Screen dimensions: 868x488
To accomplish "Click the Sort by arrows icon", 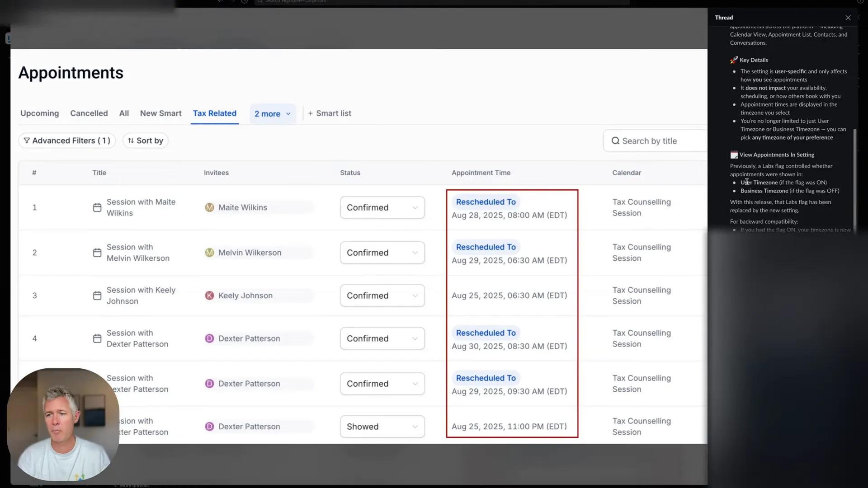I will coord(131,141).
